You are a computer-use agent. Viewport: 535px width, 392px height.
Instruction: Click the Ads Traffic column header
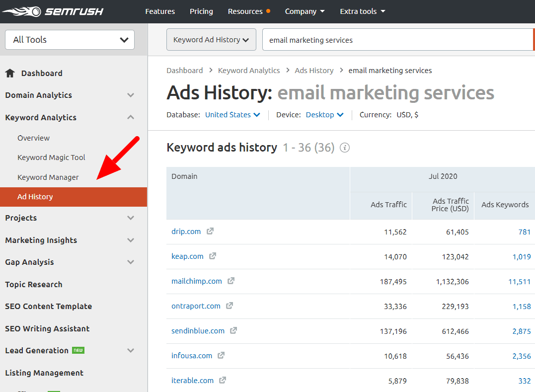(381, 205)
